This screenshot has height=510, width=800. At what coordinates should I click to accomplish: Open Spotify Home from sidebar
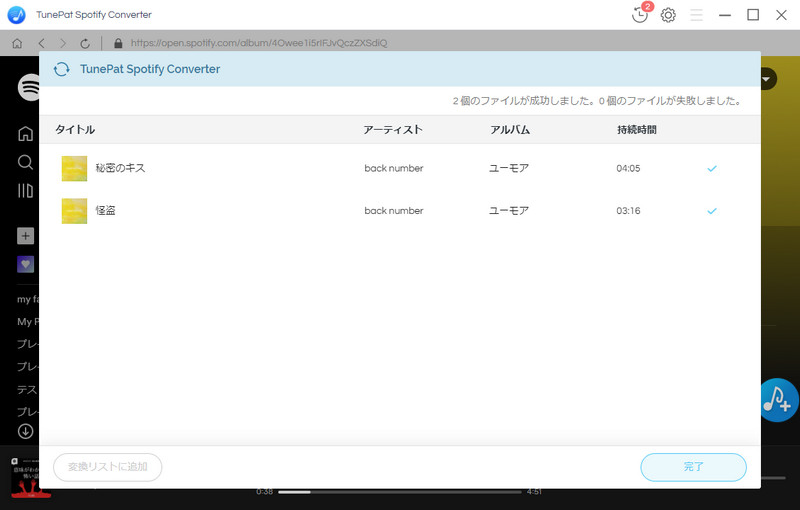click(x=26, y=134)
